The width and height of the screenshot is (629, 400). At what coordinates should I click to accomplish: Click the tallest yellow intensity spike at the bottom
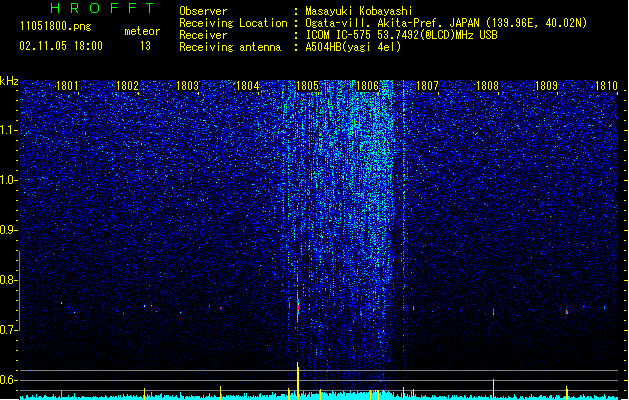298,381
